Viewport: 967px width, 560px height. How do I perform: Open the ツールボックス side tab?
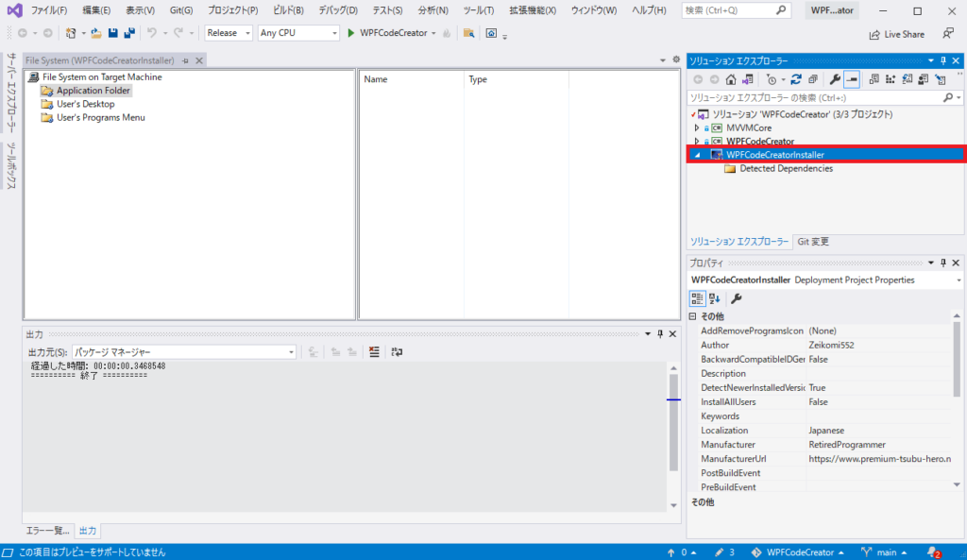(11, 165)
